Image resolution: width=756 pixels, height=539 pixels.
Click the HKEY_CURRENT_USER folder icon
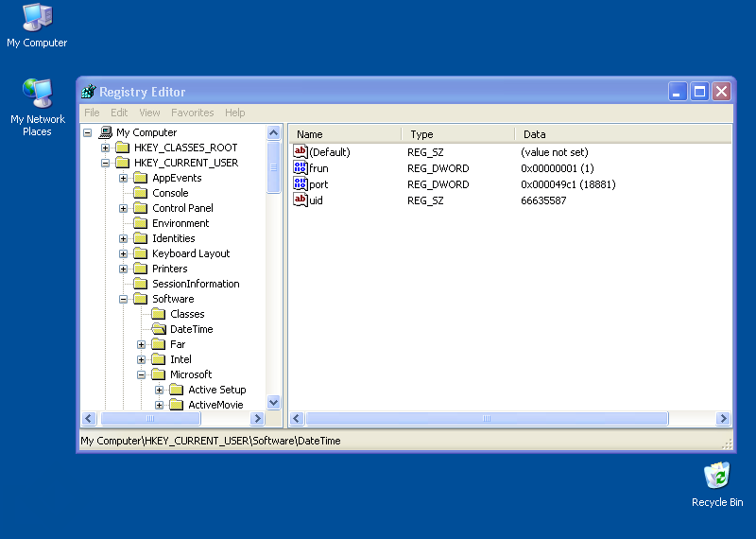point(123,163)
